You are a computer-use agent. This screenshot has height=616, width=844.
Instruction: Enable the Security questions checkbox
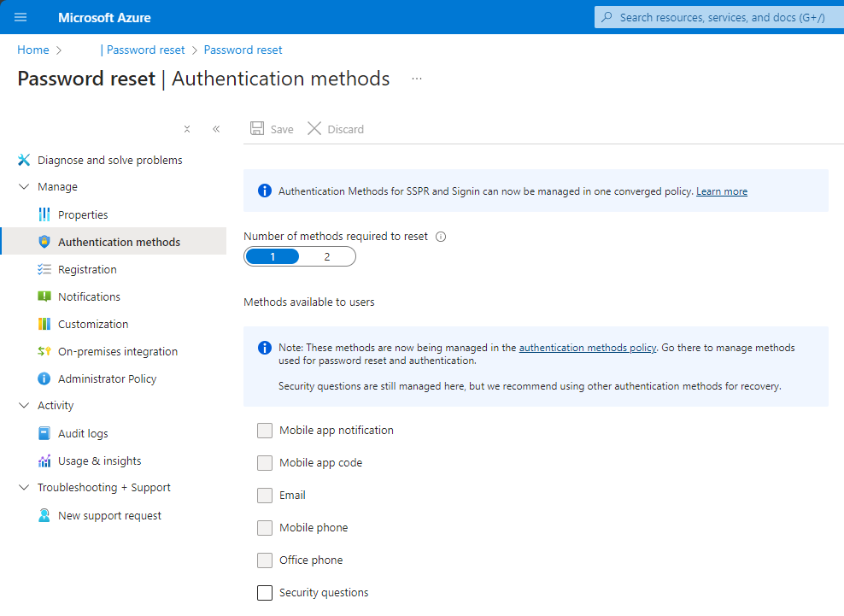pyautogui.click(x=265, y=592)
